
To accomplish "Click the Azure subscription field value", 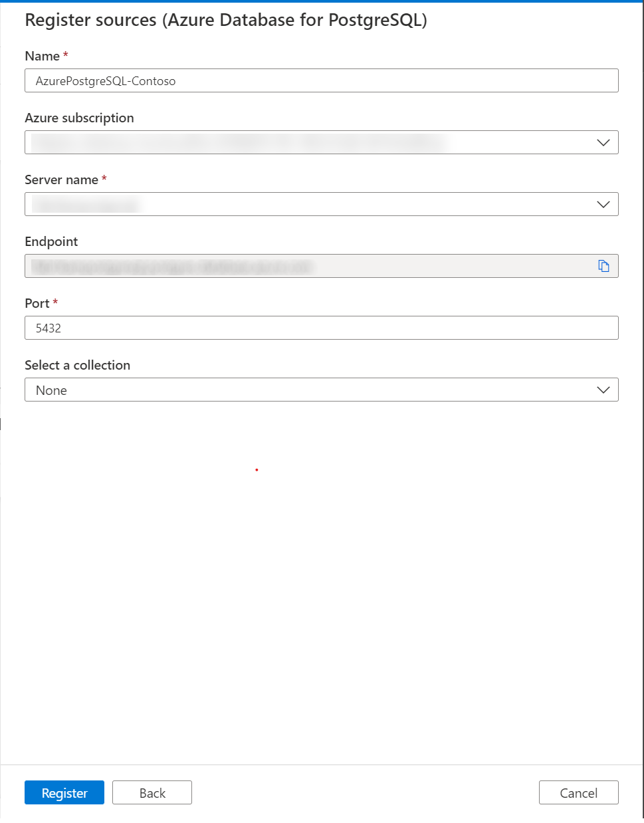I will click(266, 142).
